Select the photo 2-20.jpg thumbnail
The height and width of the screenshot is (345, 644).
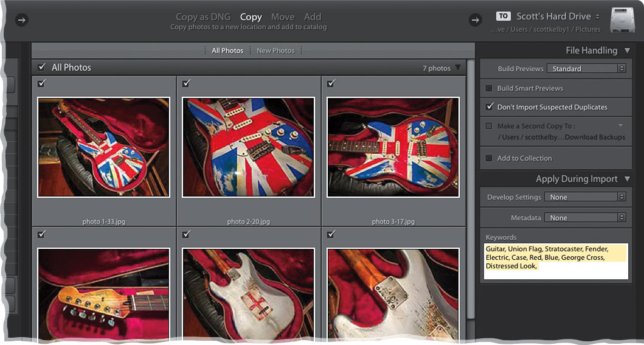coord(248,147)
